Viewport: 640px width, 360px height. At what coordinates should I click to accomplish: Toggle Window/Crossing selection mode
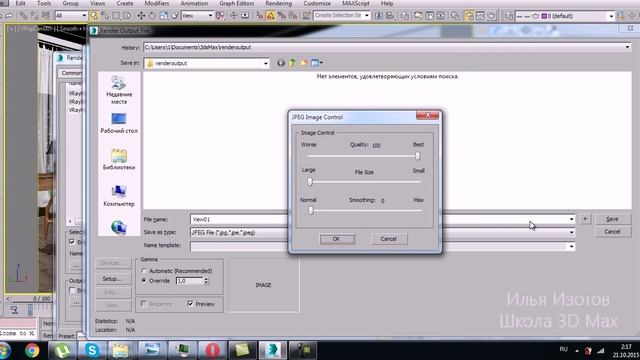point(127,16)
